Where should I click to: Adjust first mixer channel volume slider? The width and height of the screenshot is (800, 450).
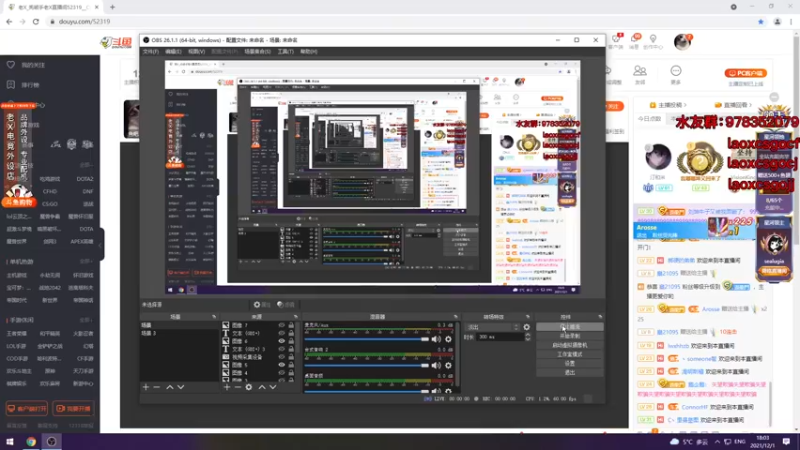pyautogui.click(x=366, y=339)
